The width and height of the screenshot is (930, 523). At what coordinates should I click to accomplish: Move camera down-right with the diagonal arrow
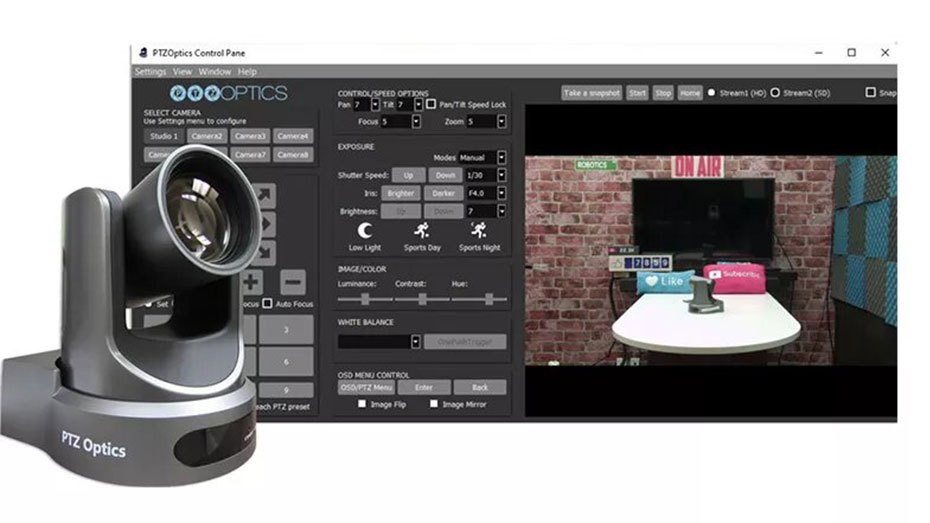coord(266,253)
